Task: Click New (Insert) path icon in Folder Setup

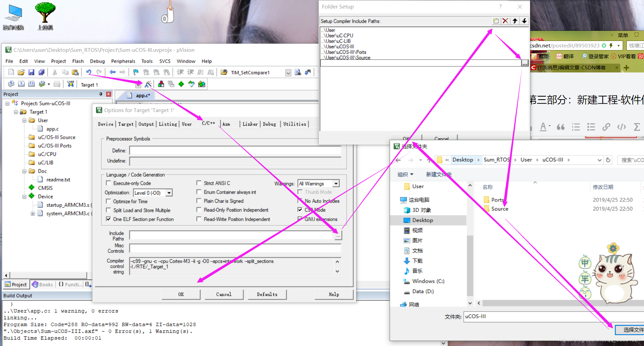Action: click(x=496, y=21)
